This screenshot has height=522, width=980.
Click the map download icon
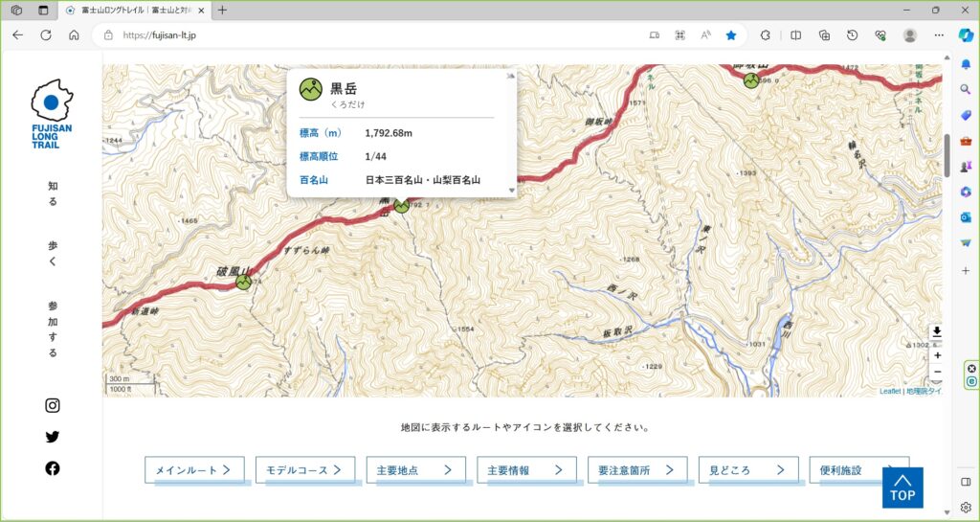tap(936, 331)
